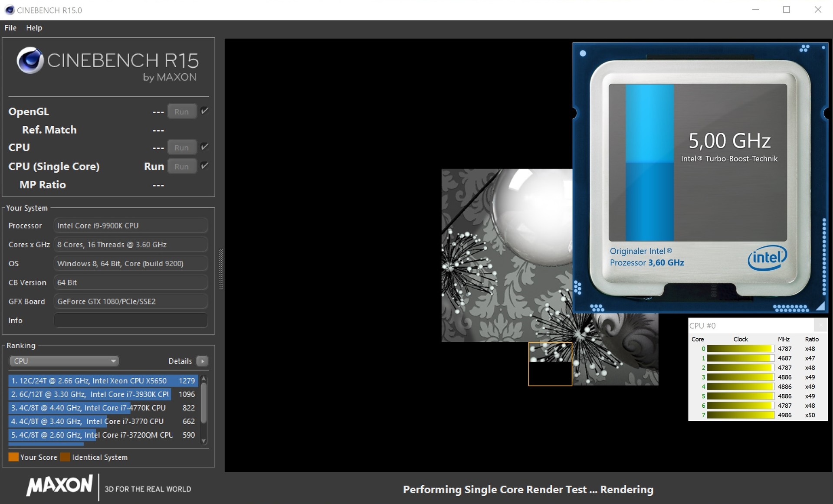This screenshot has height=504, width=833.
Task: Open the CPU ranking type dropdown
Action: tap(64, 361)
